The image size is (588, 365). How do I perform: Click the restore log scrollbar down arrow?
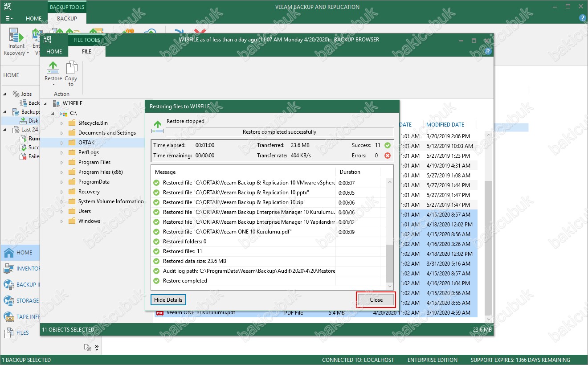click(x=390, y=286)
